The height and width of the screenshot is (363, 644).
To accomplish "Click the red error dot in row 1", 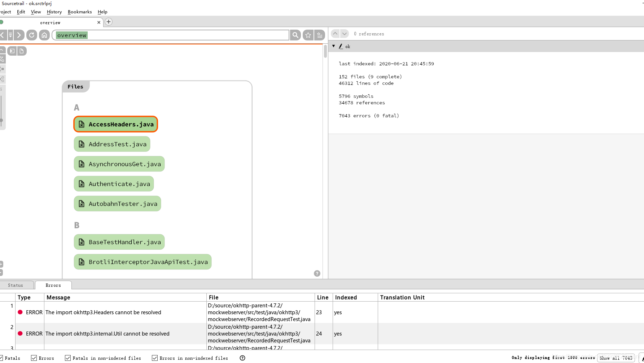I will tap(20, 312).
